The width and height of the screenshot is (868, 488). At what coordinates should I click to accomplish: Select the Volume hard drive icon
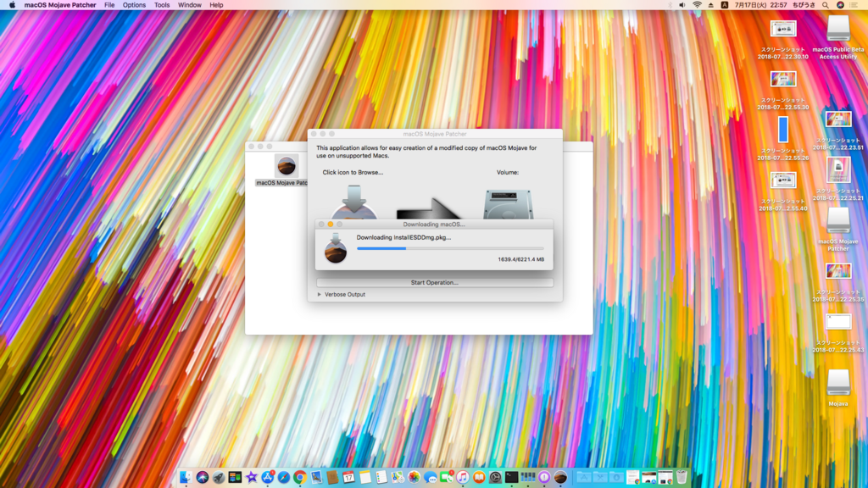click(509, 204)
